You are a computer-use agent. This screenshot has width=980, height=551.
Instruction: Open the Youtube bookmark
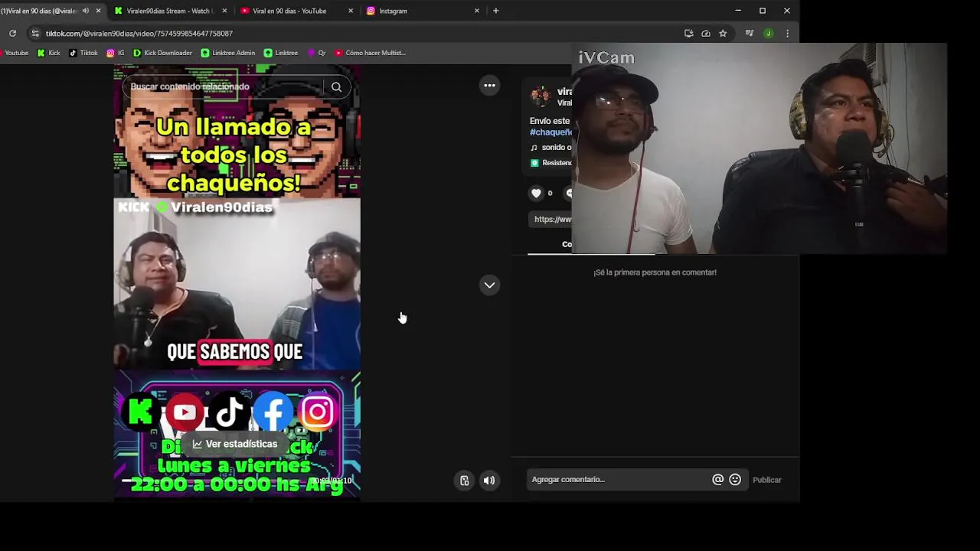[x=15, y=53]
